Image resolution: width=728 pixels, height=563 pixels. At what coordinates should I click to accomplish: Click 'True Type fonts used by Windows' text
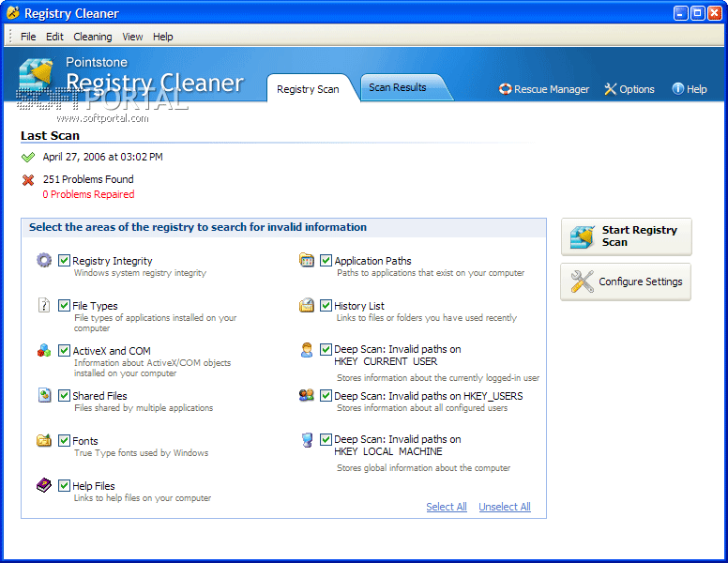pos(141,453)
